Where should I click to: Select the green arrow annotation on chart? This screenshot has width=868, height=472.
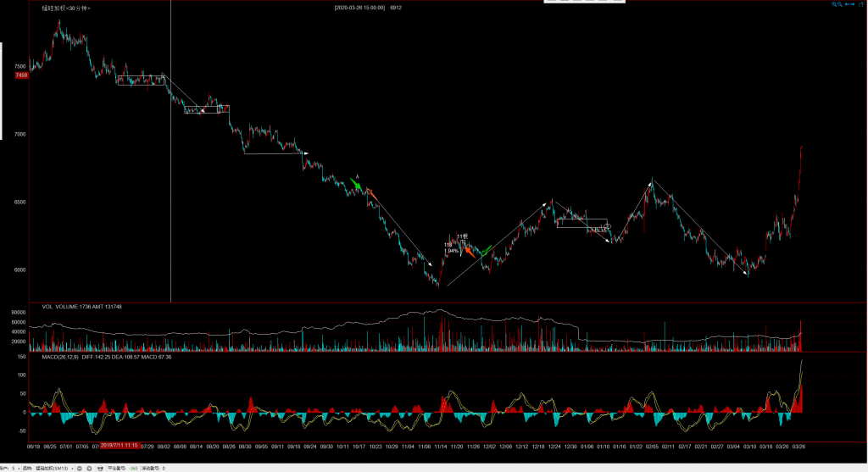[357, 183]
